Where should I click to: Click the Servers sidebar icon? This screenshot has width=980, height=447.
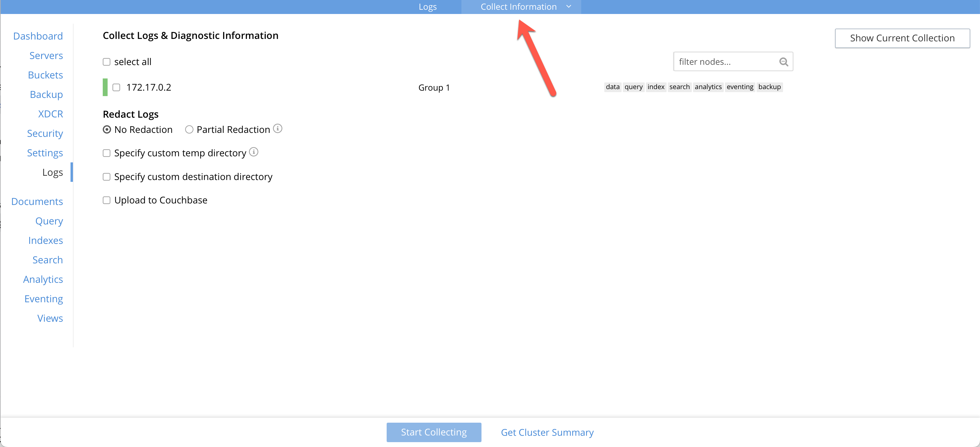coord(45,56)
